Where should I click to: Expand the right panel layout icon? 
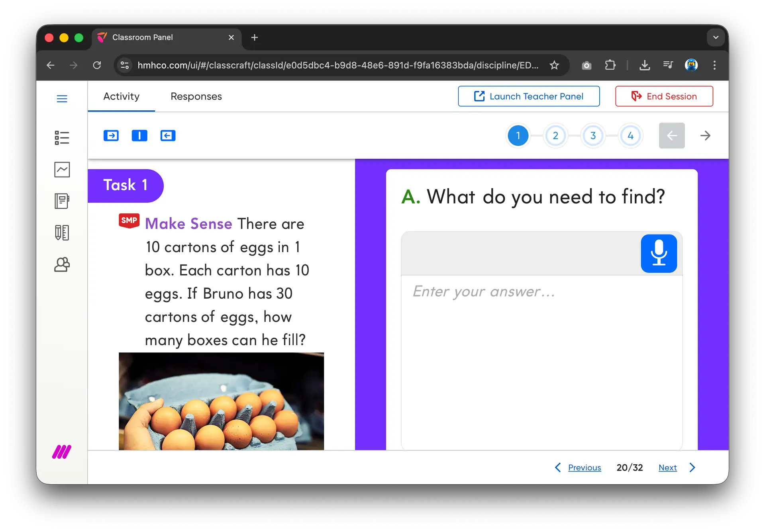168,136
